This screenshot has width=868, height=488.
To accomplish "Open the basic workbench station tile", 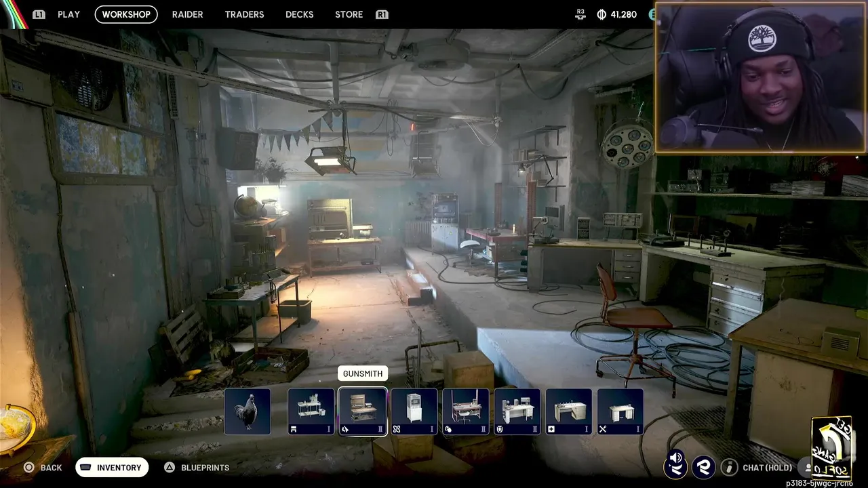I will pos(311,411).
